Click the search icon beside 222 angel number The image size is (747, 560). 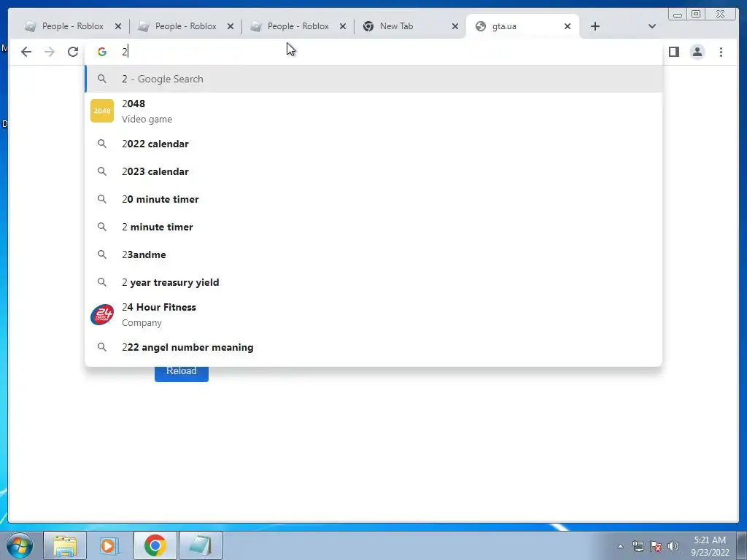102,347
